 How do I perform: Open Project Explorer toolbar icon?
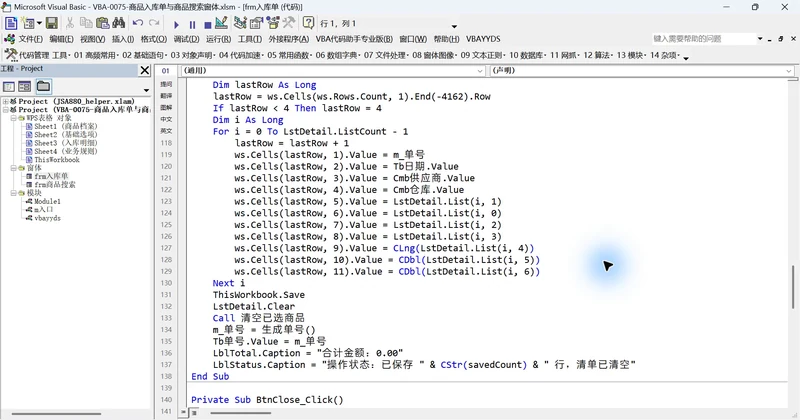(240, 23)
